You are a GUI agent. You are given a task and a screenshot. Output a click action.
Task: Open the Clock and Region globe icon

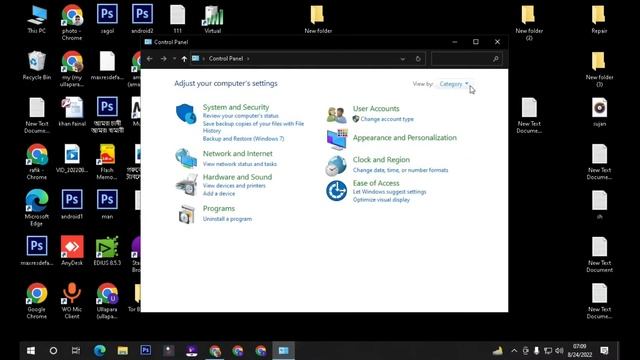[x=336, y=165]
